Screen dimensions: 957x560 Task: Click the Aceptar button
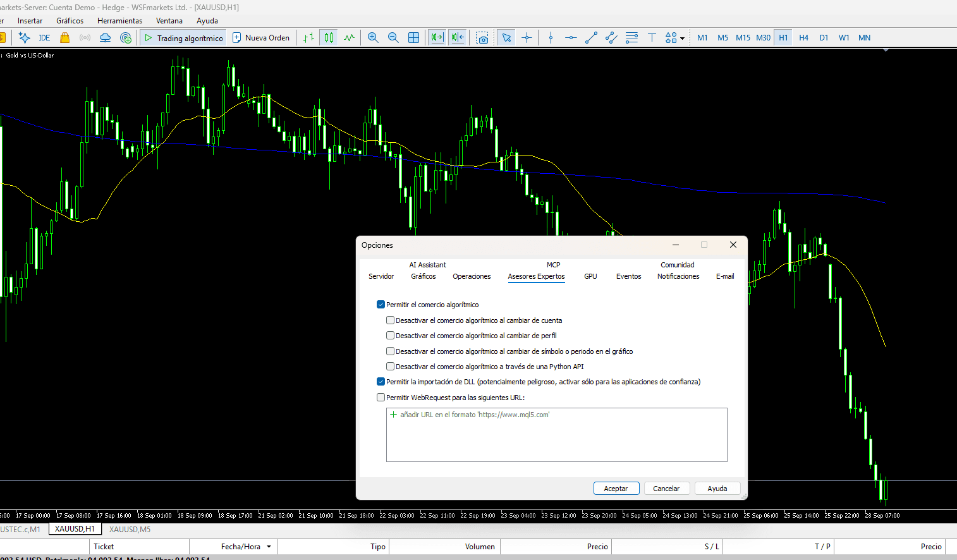(x=616, y=489)
